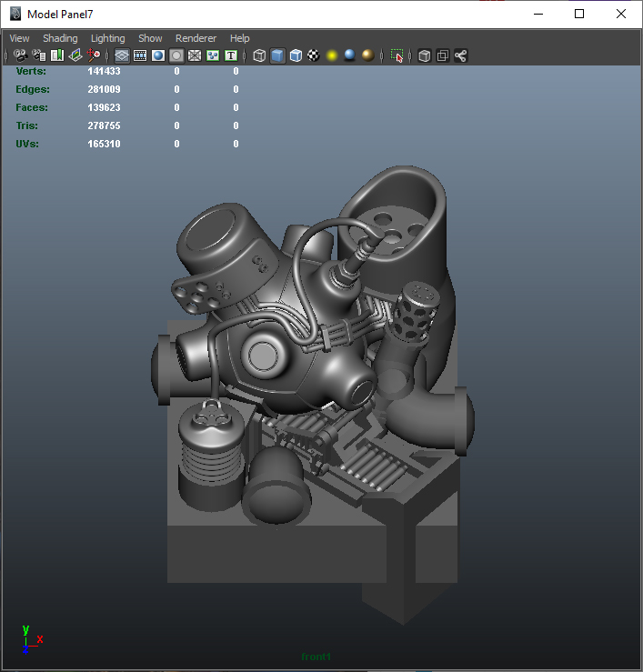The image size is (643, 672).
Task: Toggle the Grid display button
Action: click(x=122, y=55)
